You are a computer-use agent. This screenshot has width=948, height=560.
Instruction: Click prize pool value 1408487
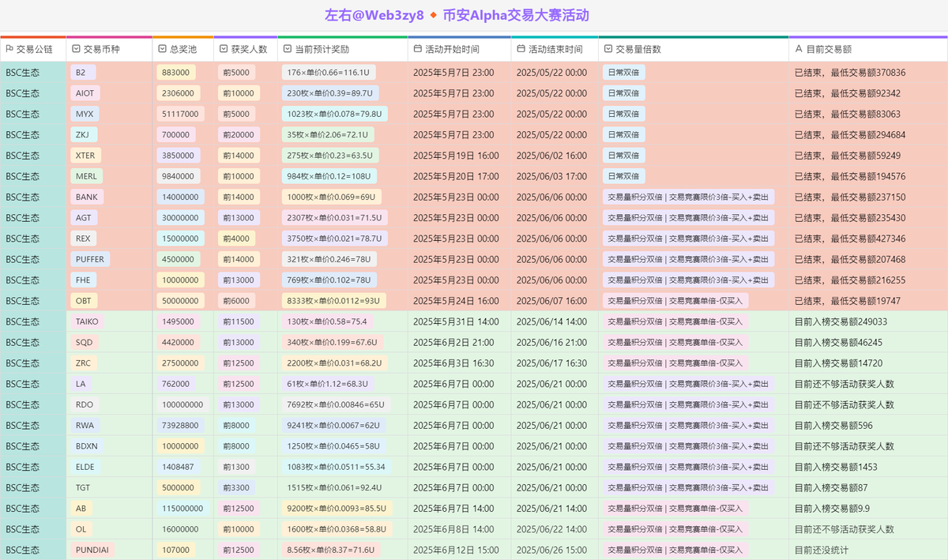178,467
